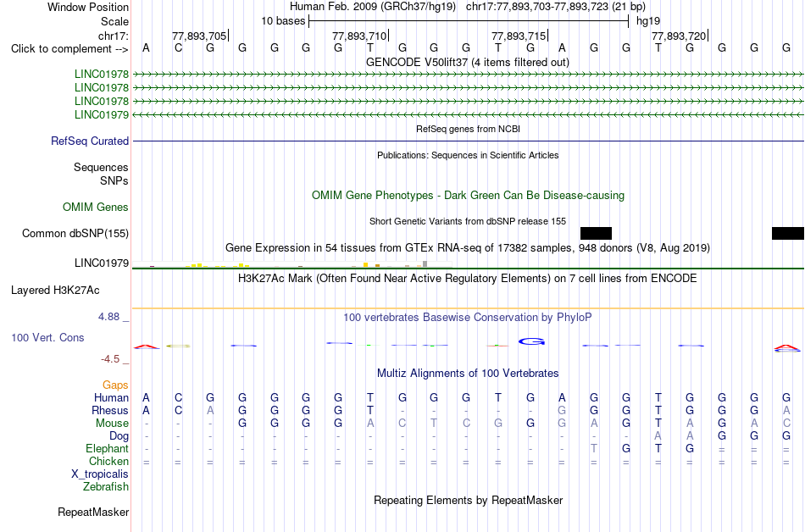Click the 'Chicken' species row label
This screenshot has width=805, height=532.
point(108,461)
